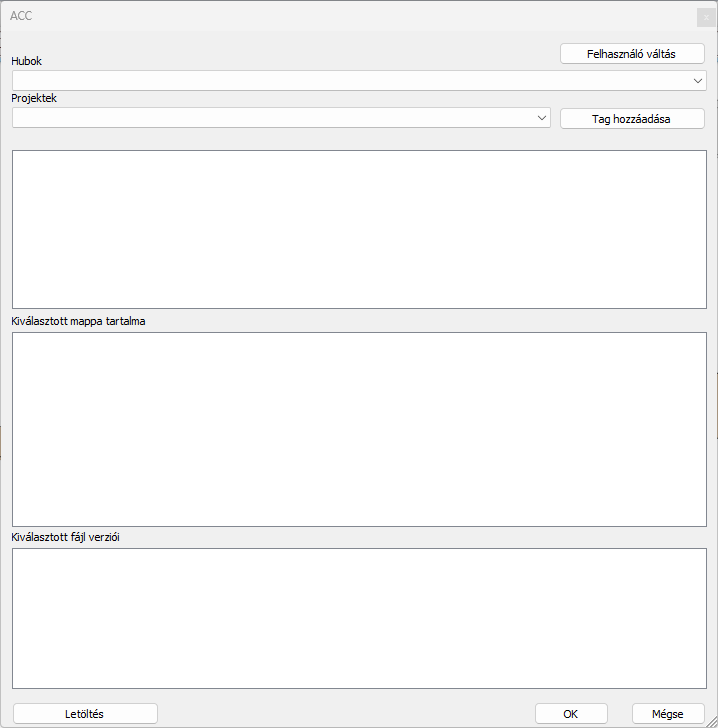This screenshot has height=728, width=718.
Task: Cancel with the Mégse button
Action: pos(668,714)
